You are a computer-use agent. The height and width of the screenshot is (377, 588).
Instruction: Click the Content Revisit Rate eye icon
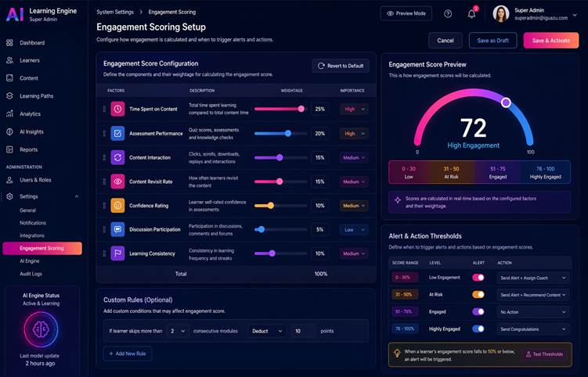click(x=117, y=181)
